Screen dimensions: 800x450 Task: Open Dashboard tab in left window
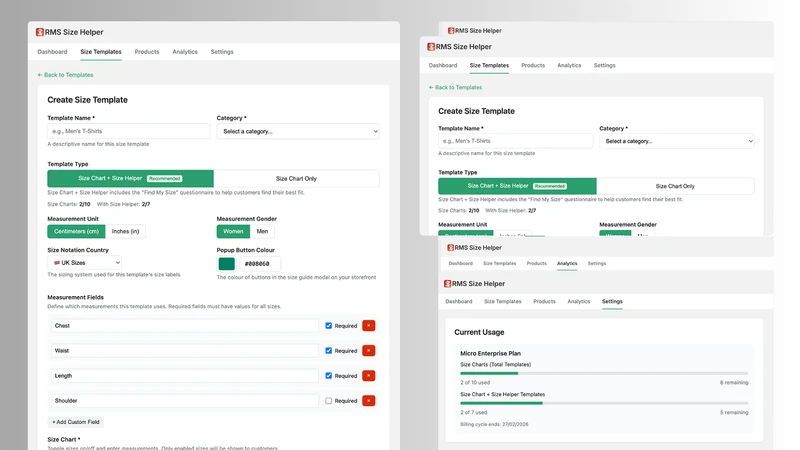pyautogui.click(x=52, y=52)
